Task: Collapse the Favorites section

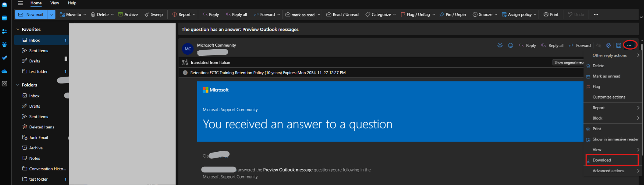Action: pyautogui.click(x=18, y=30)
